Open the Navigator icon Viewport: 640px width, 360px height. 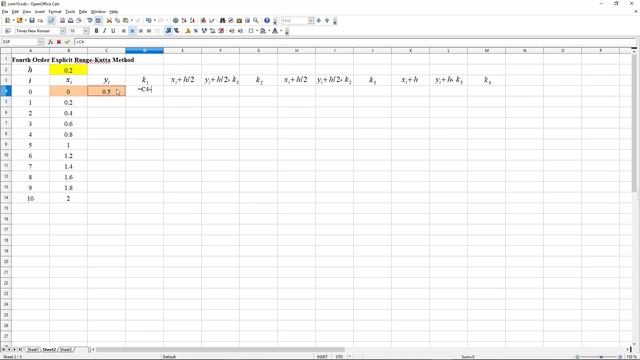231,20
